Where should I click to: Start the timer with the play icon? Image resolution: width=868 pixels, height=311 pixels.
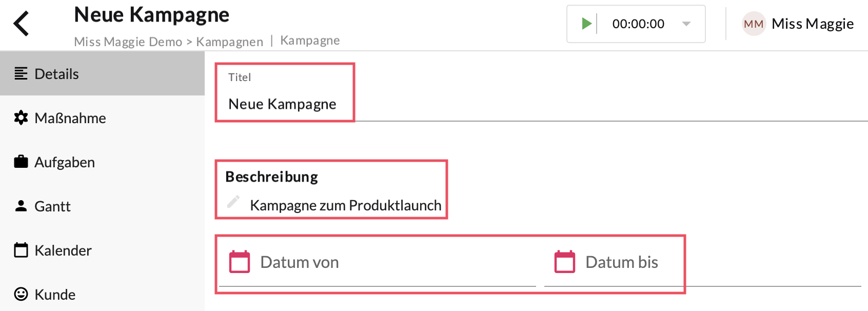coord(586,24)
